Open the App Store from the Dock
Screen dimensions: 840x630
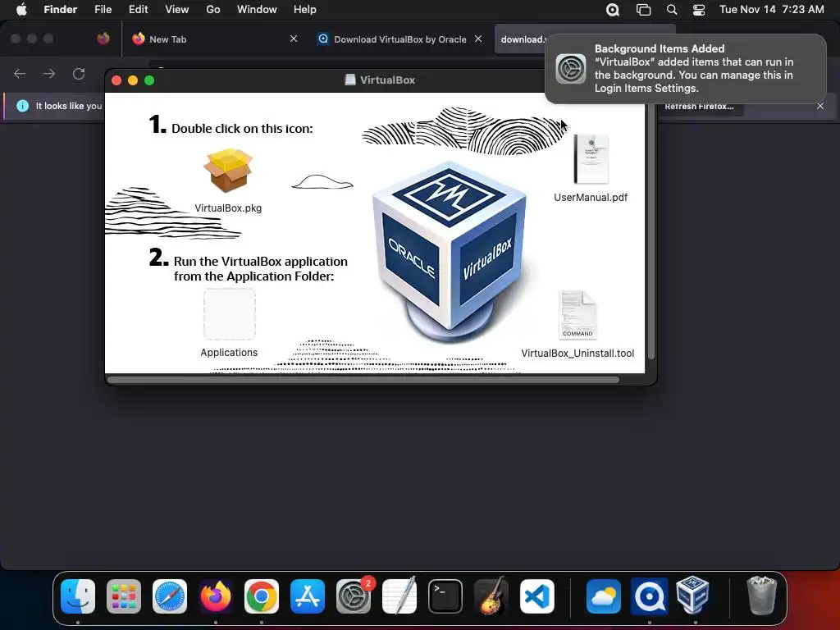click(308, 596)
